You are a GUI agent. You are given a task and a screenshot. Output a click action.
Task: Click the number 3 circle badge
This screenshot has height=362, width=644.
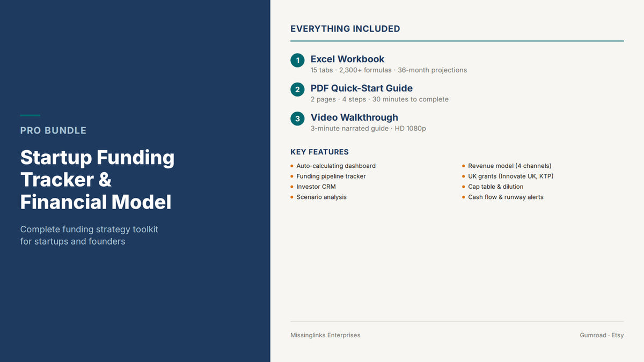click(x=297, y=119)
